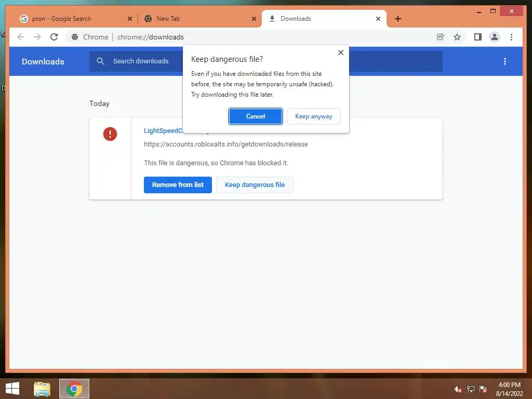Click the muted volume tray icon
This screenshot has height=399, width=532.
(458, 389)
